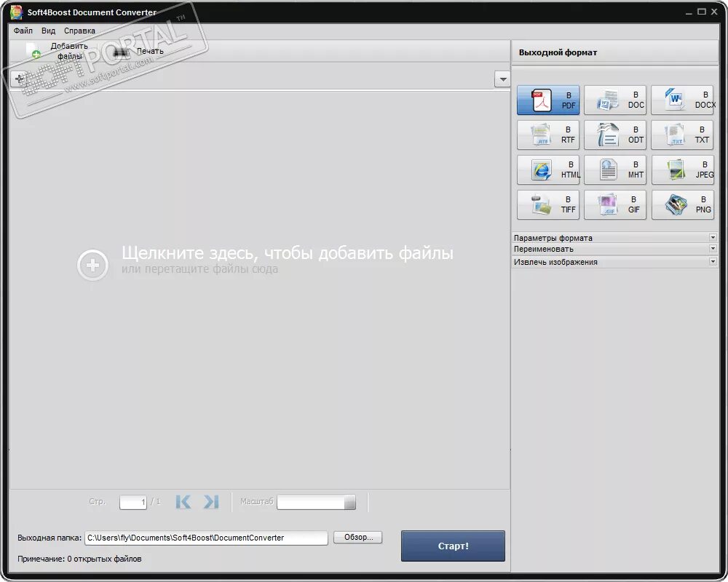Select the To HTML output format
The image size is (728, 582).
[x=548, y=170]
